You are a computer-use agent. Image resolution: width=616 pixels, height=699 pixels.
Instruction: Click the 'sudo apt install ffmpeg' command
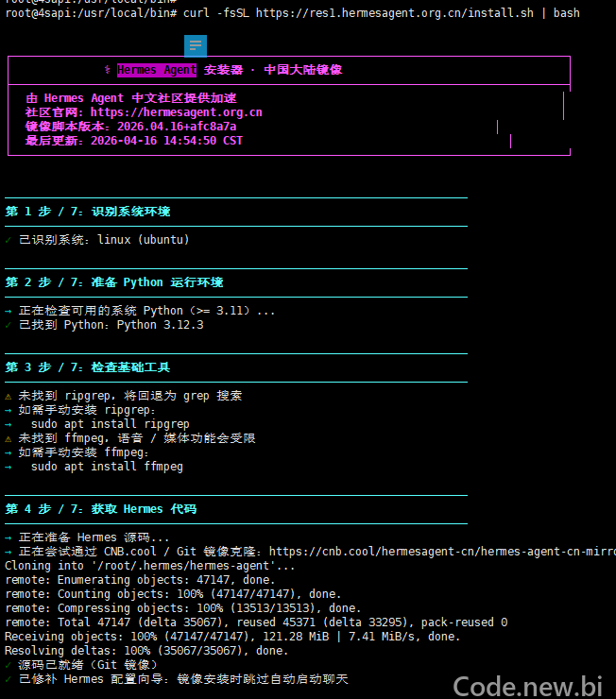(107, 467)
